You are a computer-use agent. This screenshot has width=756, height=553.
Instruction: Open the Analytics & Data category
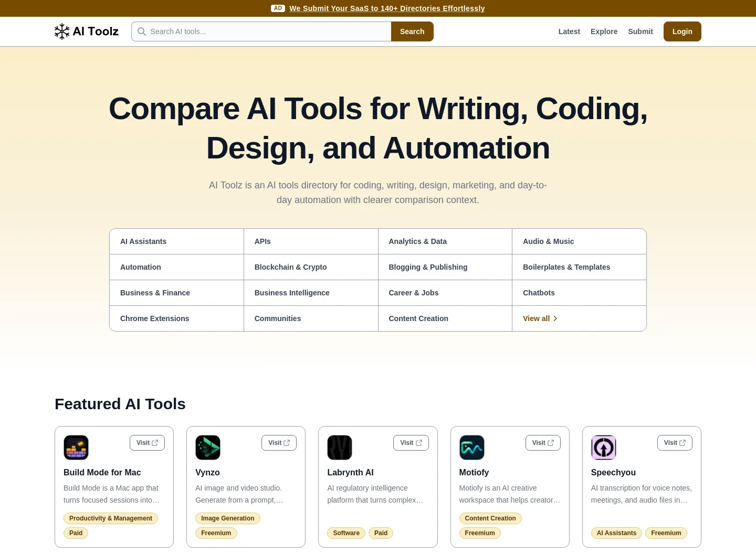(445, 241)
